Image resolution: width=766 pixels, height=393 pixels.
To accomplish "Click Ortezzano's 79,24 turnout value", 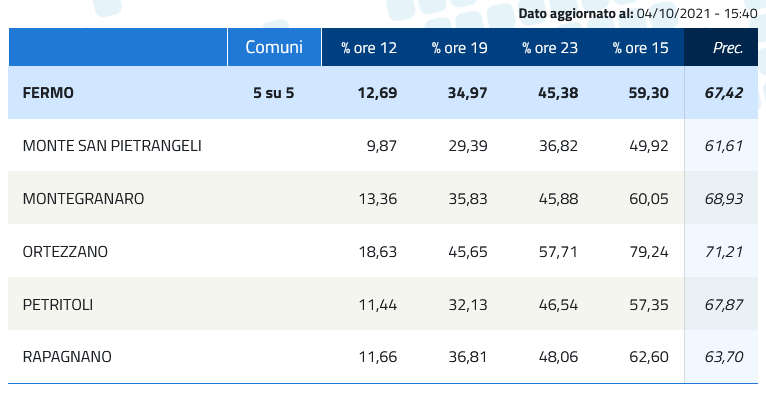I will point(648,252).
